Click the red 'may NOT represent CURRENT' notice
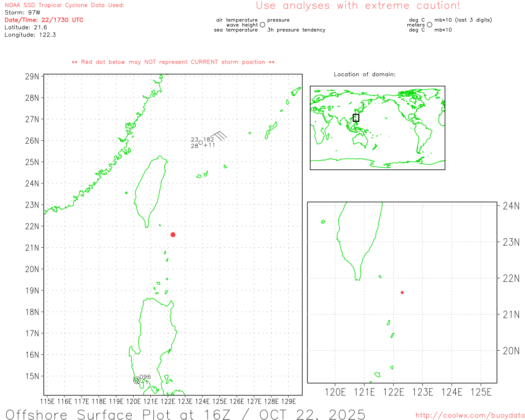The image size is (525, 420). (x=173, y=62)
